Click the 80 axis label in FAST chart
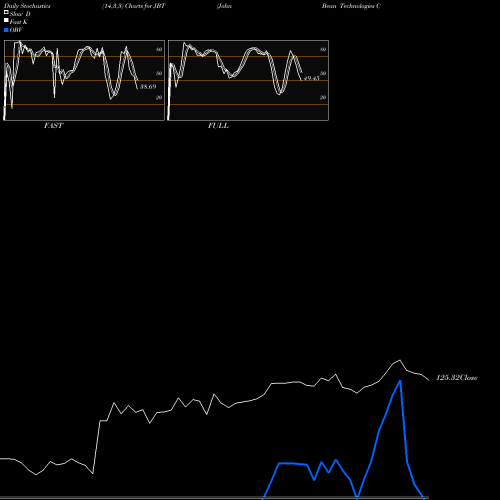The image size is (500, 500). tap(159, 49)
